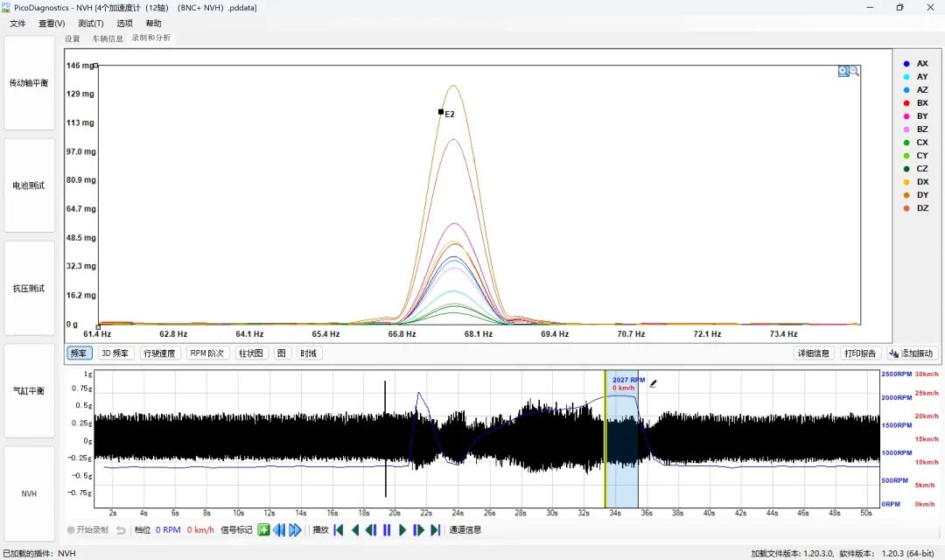Select the 频率 view button
Viewport: 945px width, 560px height.
point(79,353)
